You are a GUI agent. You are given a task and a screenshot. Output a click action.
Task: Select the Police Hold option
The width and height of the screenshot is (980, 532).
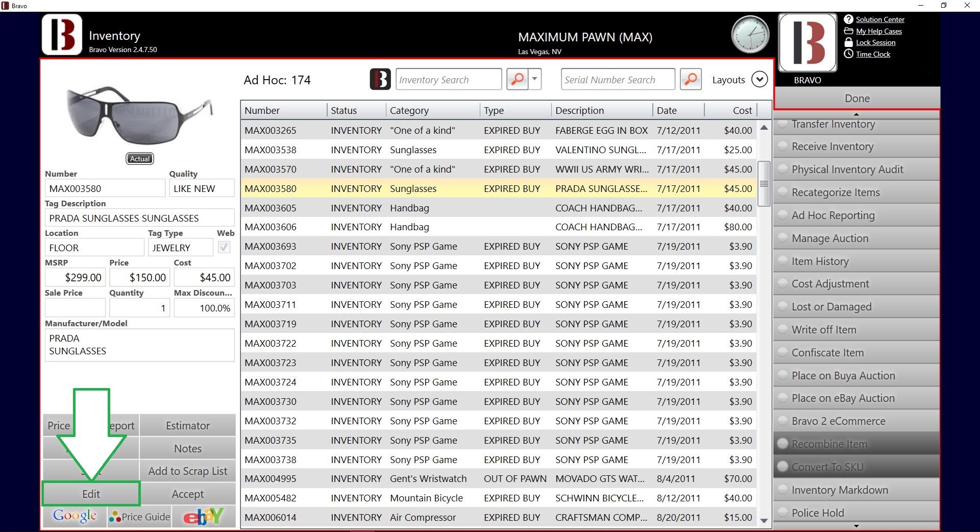tap(856, 513)
